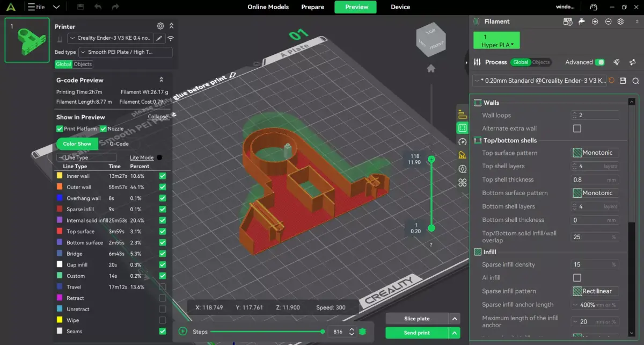Click the yellow Inner wall color swatch
The image size is (644, 345).
60,176
